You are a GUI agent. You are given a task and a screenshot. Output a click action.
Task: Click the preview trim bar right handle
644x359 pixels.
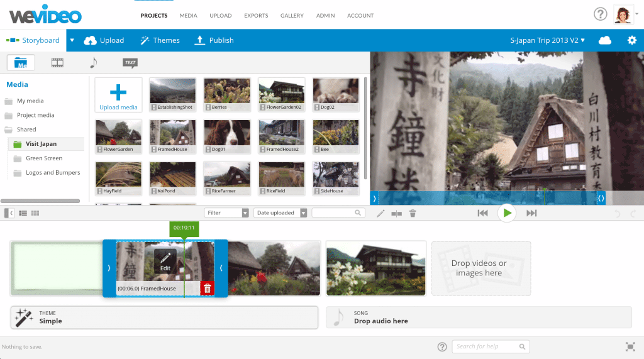point(601,199)
